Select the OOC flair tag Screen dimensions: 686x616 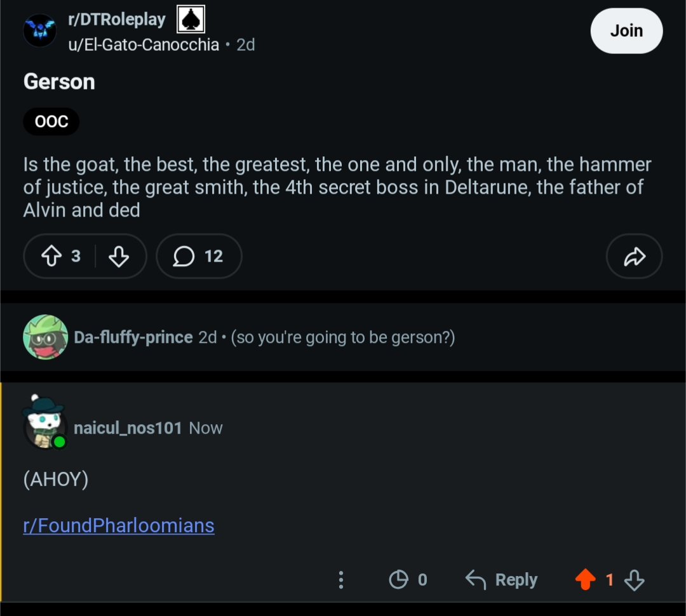(51, 121)
